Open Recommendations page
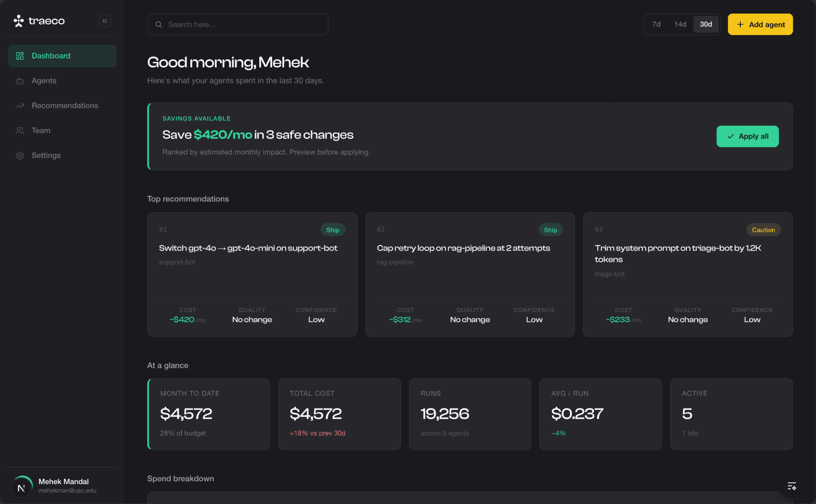The image size is (816, 504). (x=62, y=106)
